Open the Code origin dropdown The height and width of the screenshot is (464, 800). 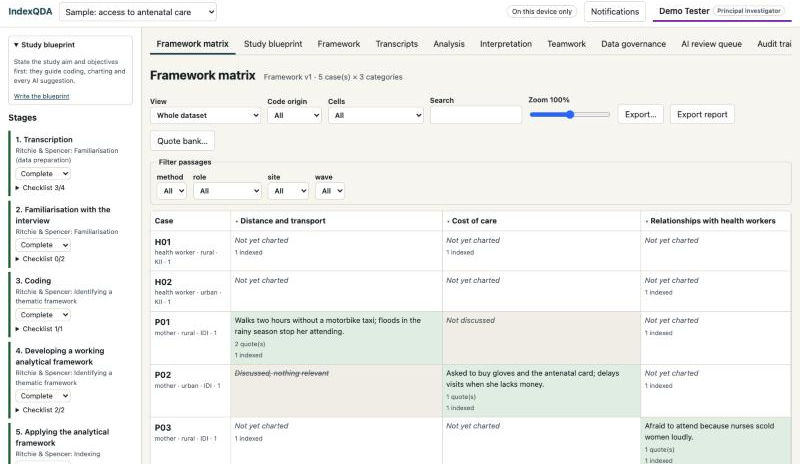pyautogui.click(x=294, y=115)
